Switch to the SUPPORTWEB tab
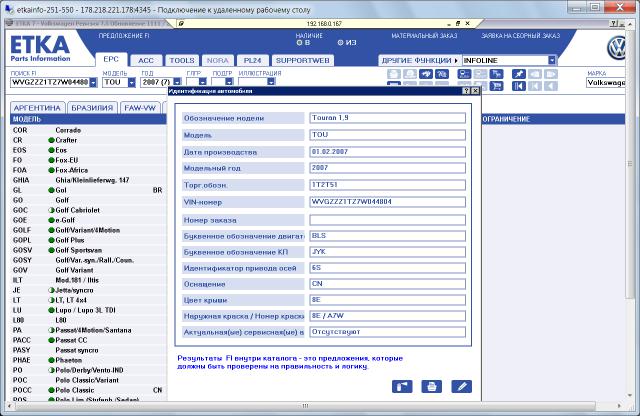The width and height of the screenshot is (640, 416). 302,60
